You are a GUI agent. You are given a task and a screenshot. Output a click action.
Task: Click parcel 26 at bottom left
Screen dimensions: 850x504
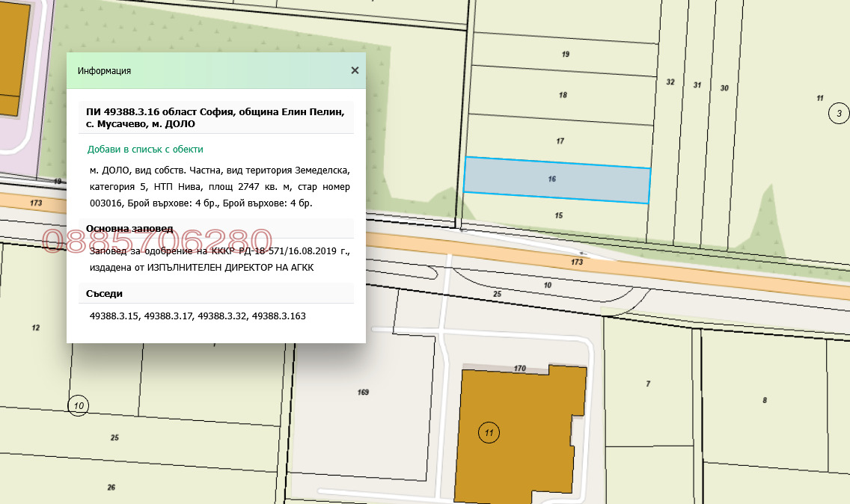(111, 488)
